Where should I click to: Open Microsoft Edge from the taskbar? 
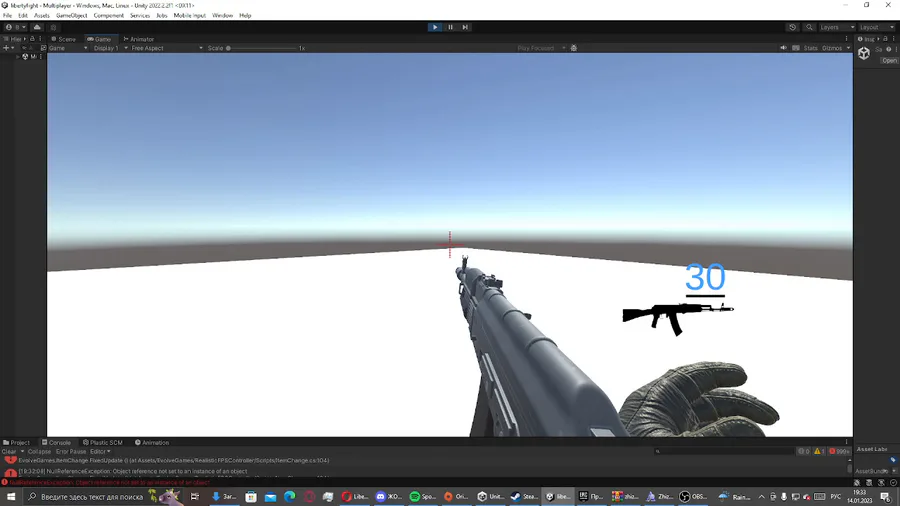point(289,497)
